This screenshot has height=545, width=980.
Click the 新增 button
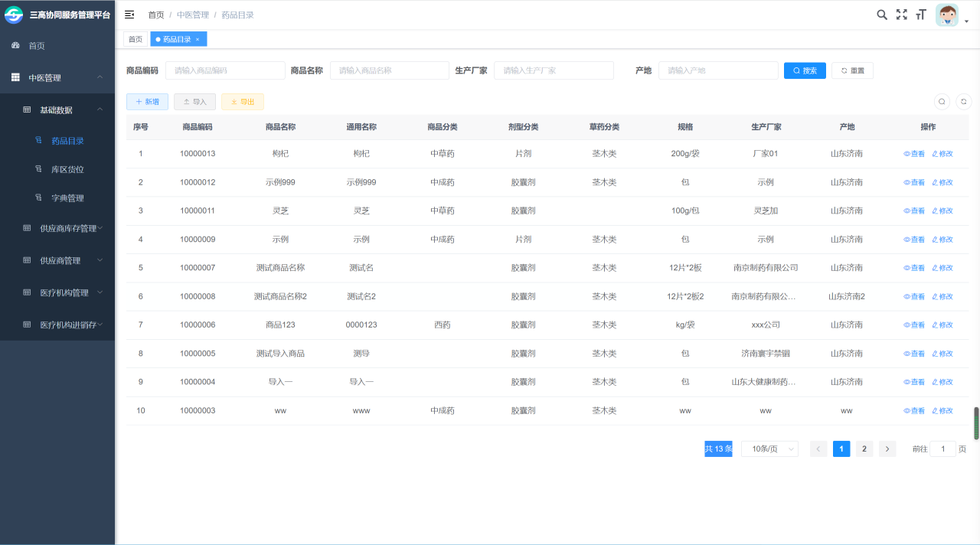pyautogui.click(x=147, y=102)
